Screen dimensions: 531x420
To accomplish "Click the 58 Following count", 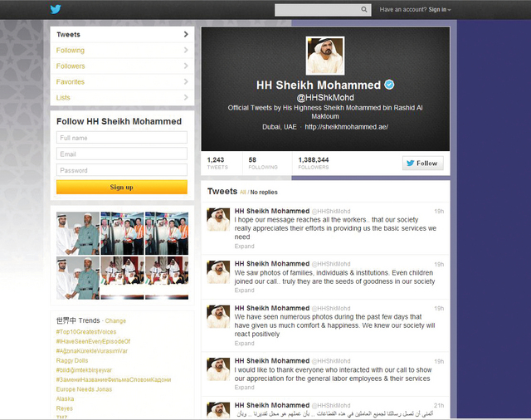I will click(x=263, y=163).
